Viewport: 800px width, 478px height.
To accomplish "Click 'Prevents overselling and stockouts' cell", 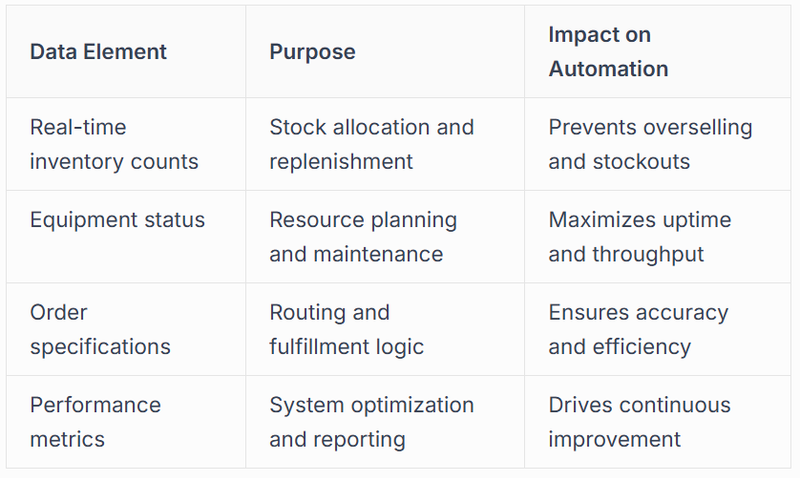I will [x=650, y=144].
